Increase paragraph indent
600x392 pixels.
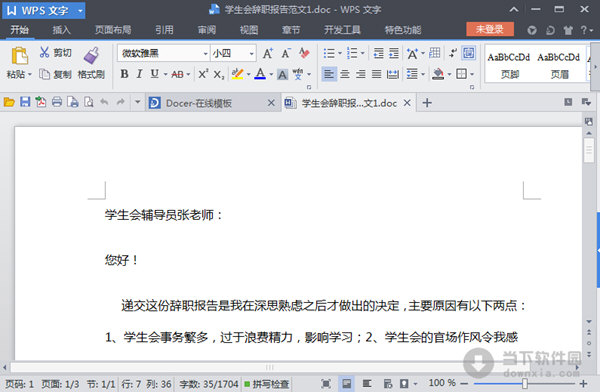(394, 53)
